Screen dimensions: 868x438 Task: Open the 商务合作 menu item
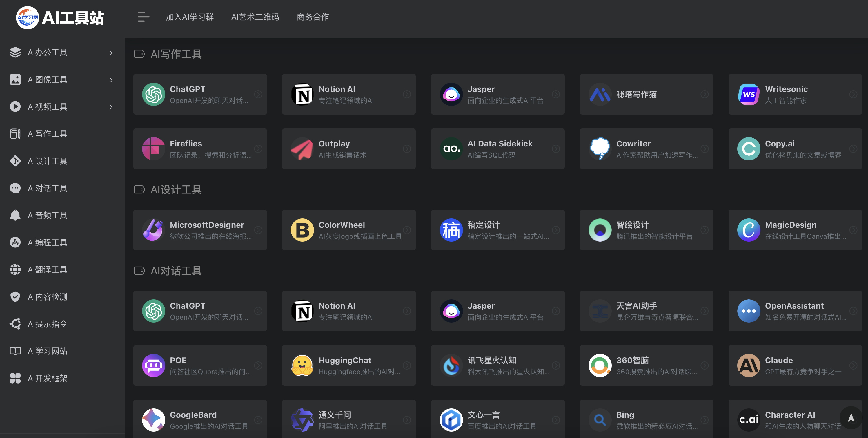313,17
